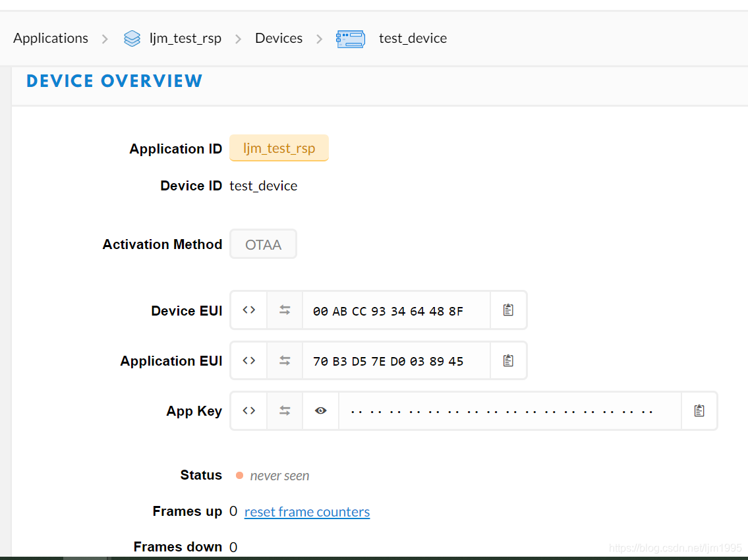Click reset frame counters link
Viewport: 748px width, 560px height.
point(307,512)
